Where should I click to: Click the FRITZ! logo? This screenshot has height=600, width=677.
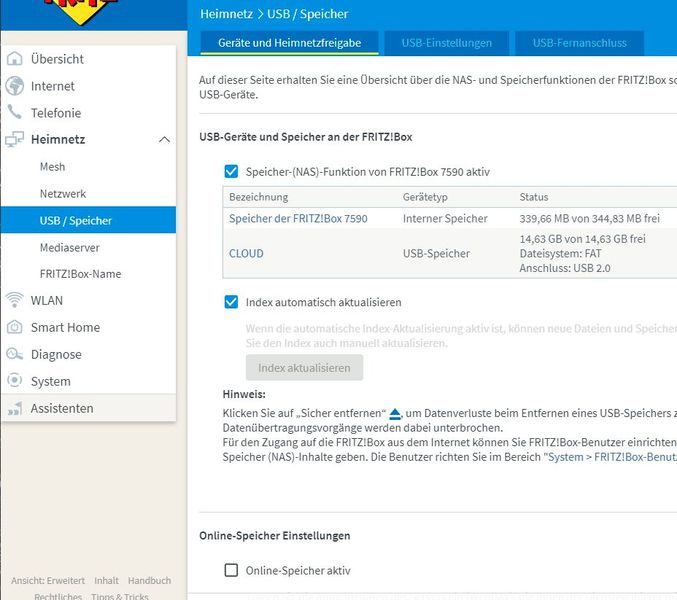82,11
